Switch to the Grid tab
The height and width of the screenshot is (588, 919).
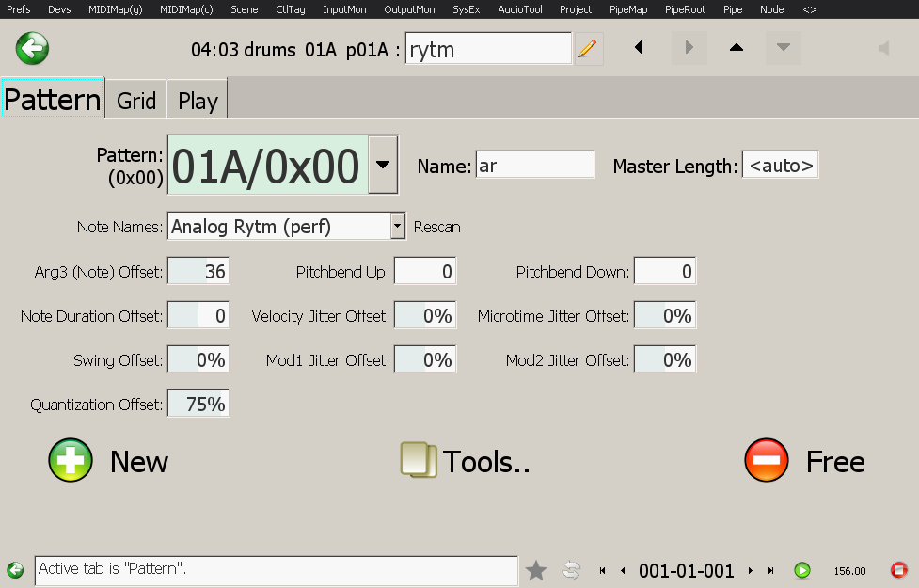coord(136,100)
